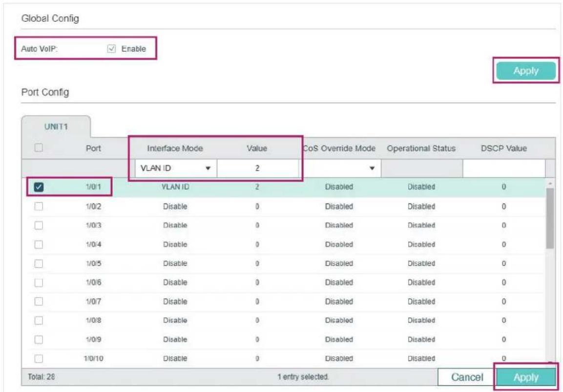
Task: Check the port 1/0/3 checkbox
Action: [x=39, y=226]
